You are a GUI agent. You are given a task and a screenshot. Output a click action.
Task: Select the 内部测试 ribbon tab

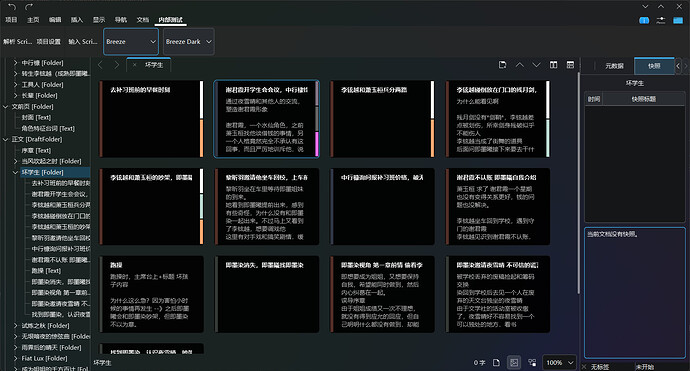171,20
